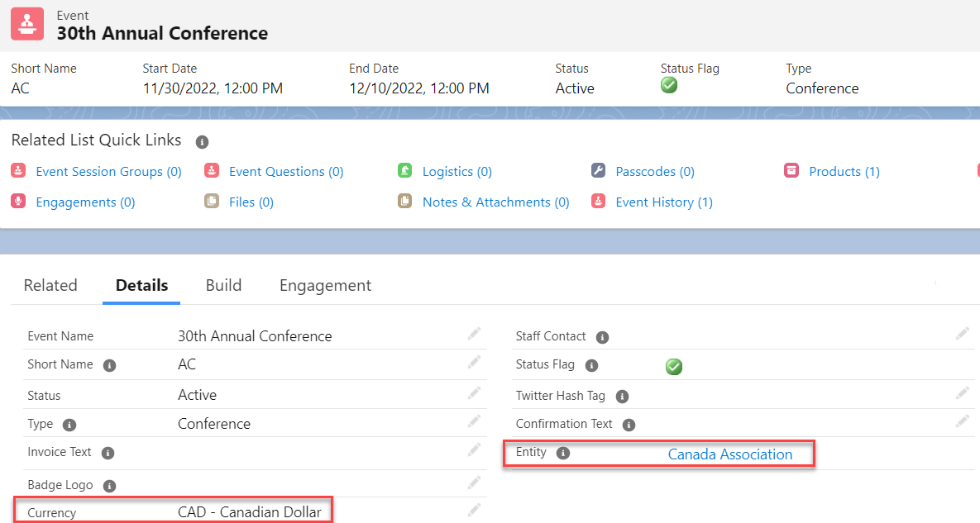Click the edit pencil for Currency field
Viewport: 980px width, 523px height.
tap(474, 510)
